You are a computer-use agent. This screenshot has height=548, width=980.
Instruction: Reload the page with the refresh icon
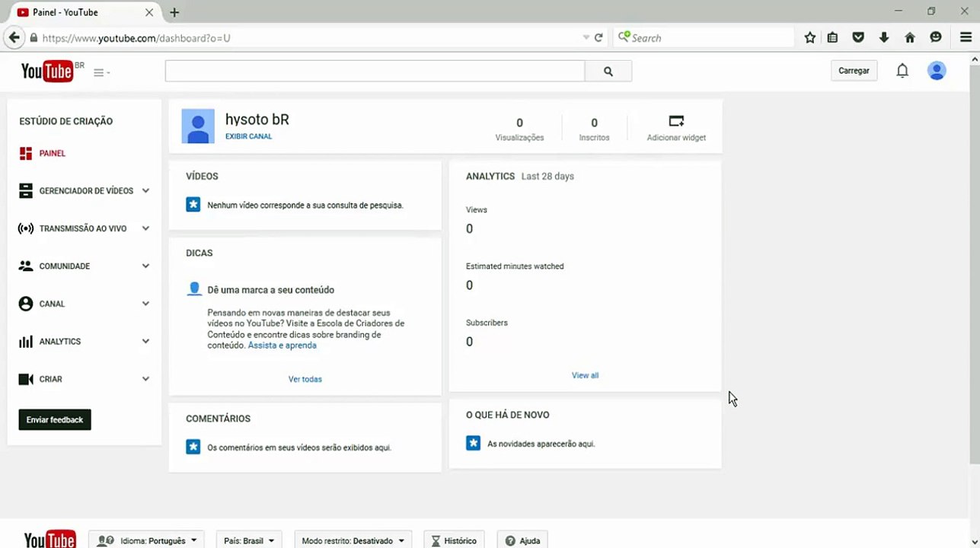[599, 37]
